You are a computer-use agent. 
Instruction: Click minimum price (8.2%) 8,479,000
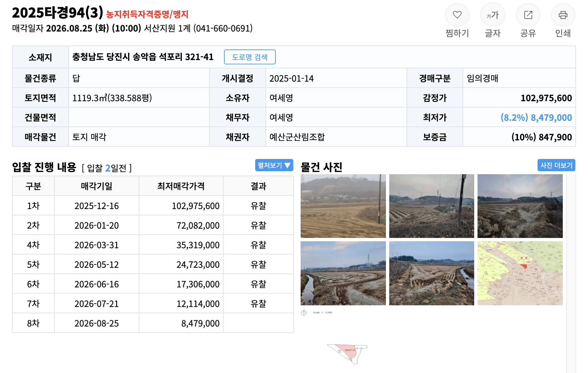(x=536, y=118)
